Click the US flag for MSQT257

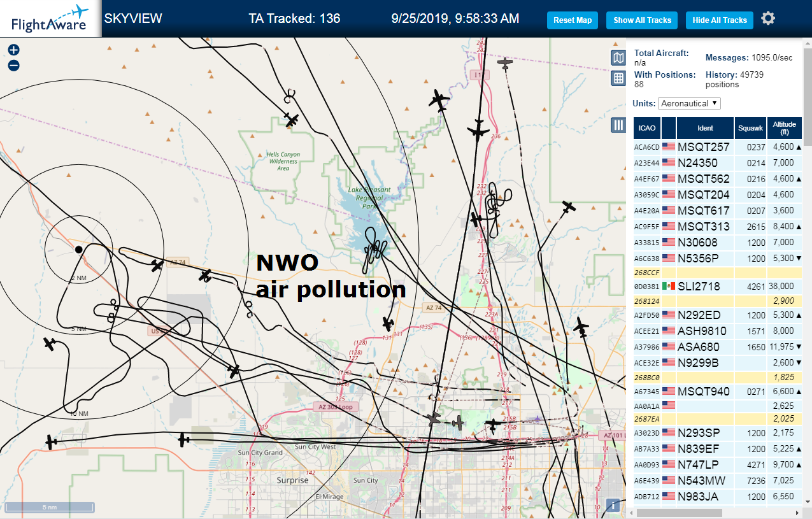pyautogui.click(x=669, y=147)
